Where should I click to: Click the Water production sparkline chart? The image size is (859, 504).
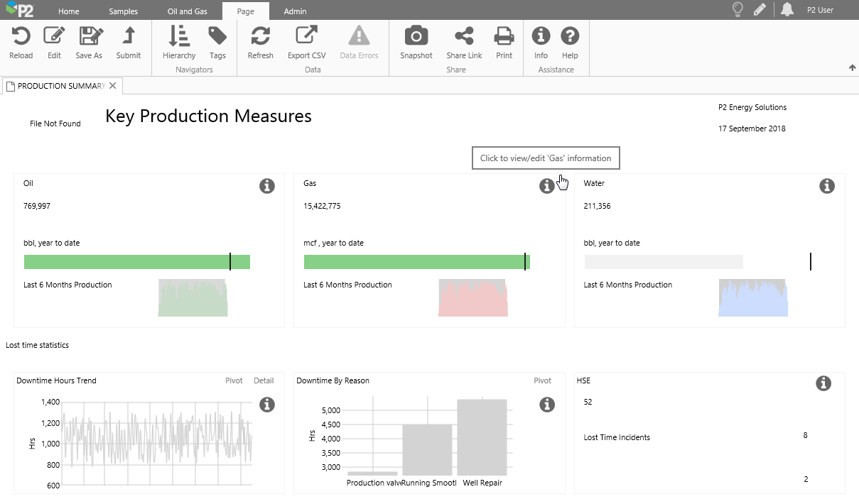pyautogui.click(x=753, y=297)
